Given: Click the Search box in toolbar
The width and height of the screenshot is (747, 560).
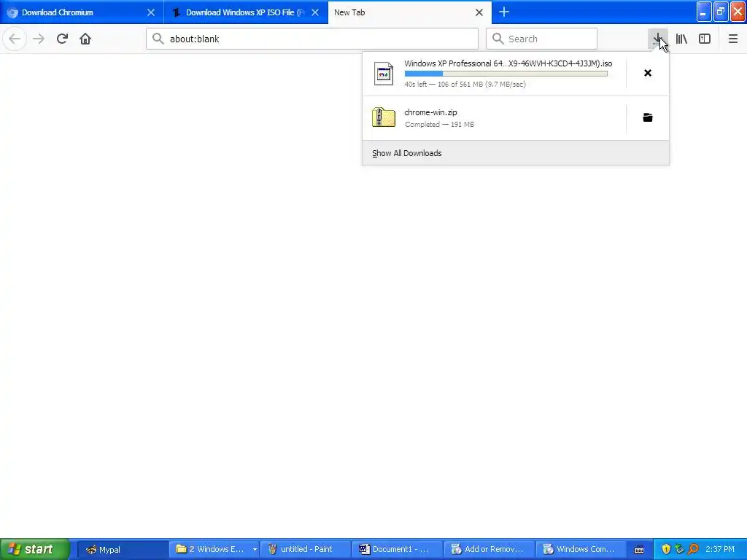Looking at the screenshot, I should click(541, 39).
